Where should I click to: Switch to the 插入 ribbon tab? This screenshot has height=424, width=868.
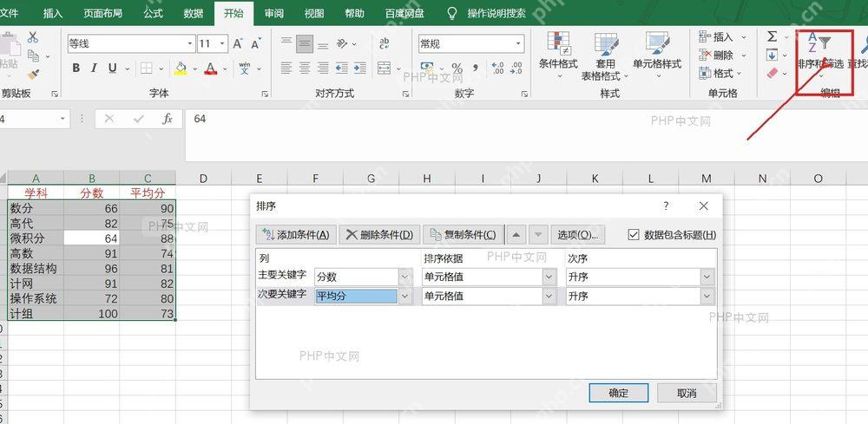[53, 13]
